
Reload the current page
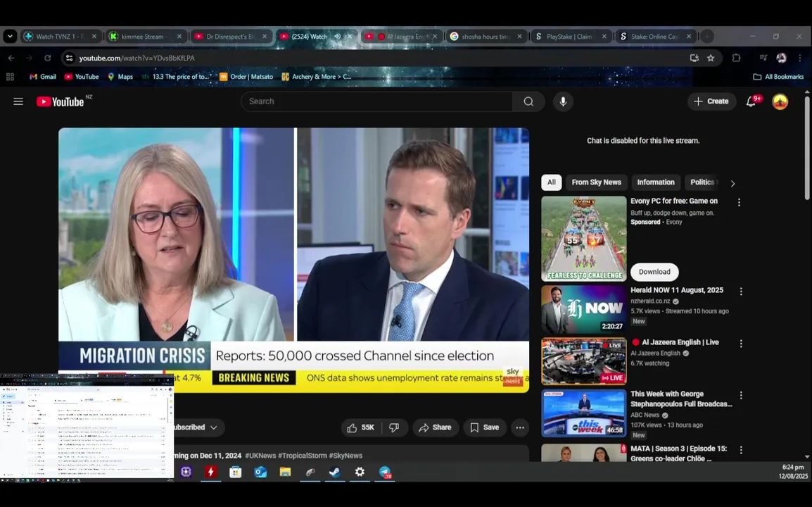click(x=48, y=58)
